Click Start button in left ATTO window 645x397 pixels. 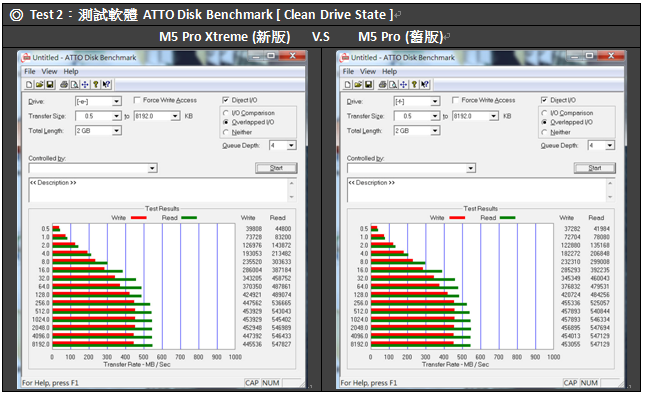coord(276,168)
